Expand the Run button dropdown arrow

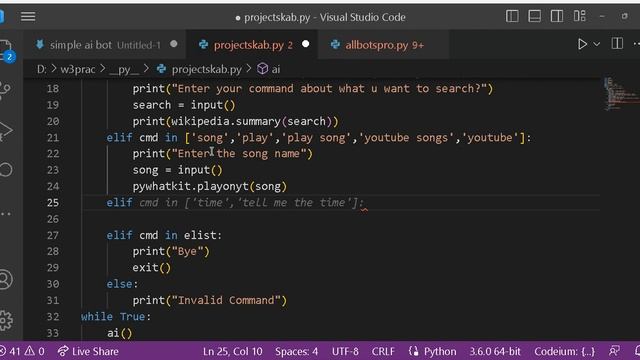click(x=597, y=44)
